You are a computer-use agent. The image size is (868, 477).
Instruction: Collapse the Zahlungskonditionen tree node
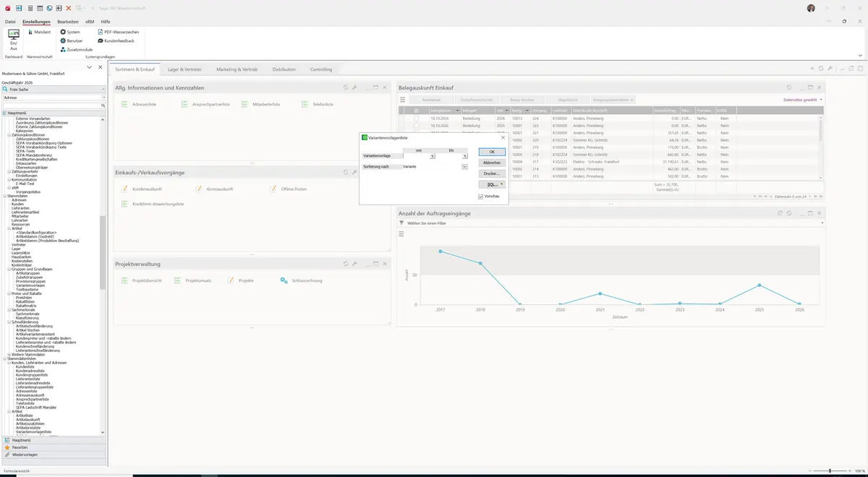pyautogui.click(x=9, y=134)
